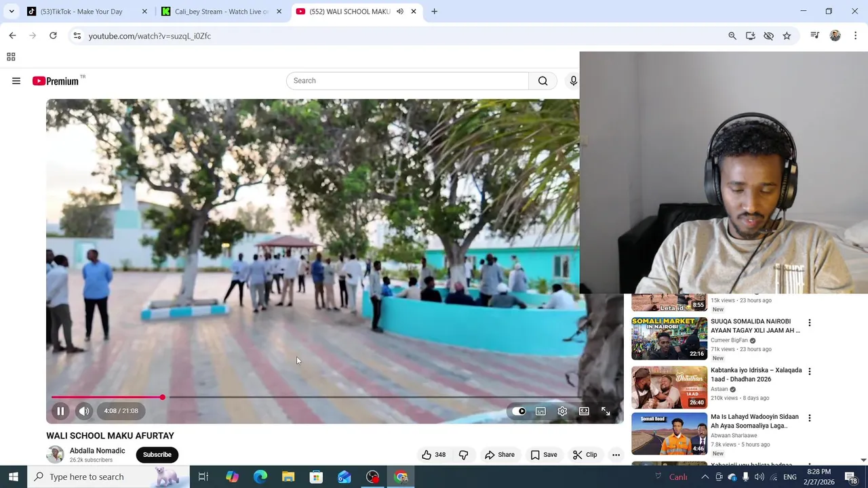The image size is (868, 488).
Task: Open the zoom control in address bar
Action: [x=732, y=36]
